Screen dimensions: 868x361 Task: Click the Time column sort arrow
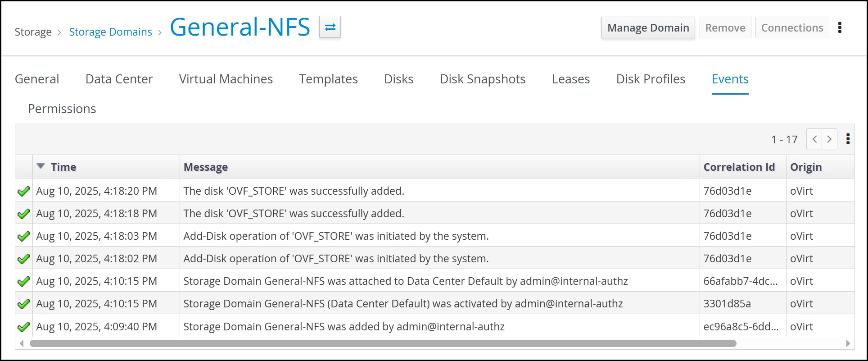(41, 166)
